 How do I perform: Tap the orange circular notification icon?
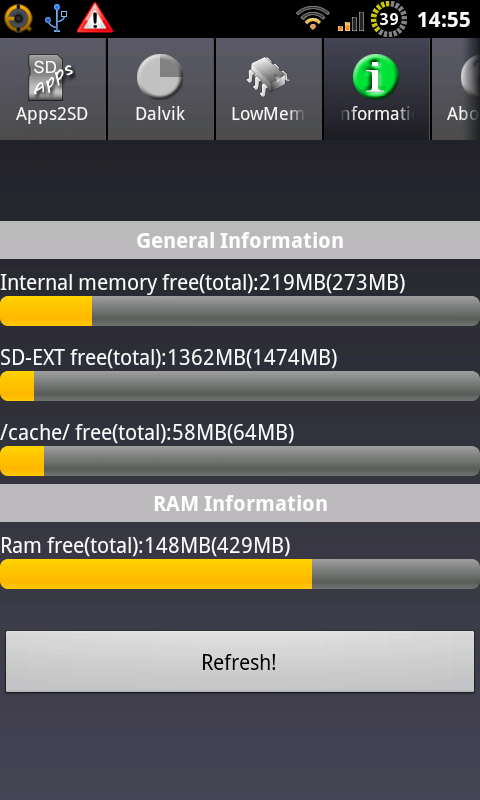(x=18, y=18)
